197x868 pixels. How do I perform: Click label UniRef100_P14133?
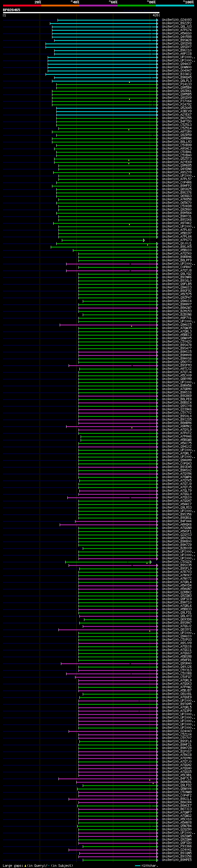(x=177, y=84)
